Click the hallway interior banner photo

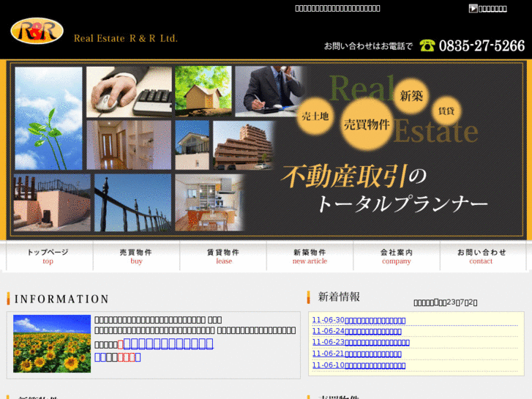click(129, 145)
